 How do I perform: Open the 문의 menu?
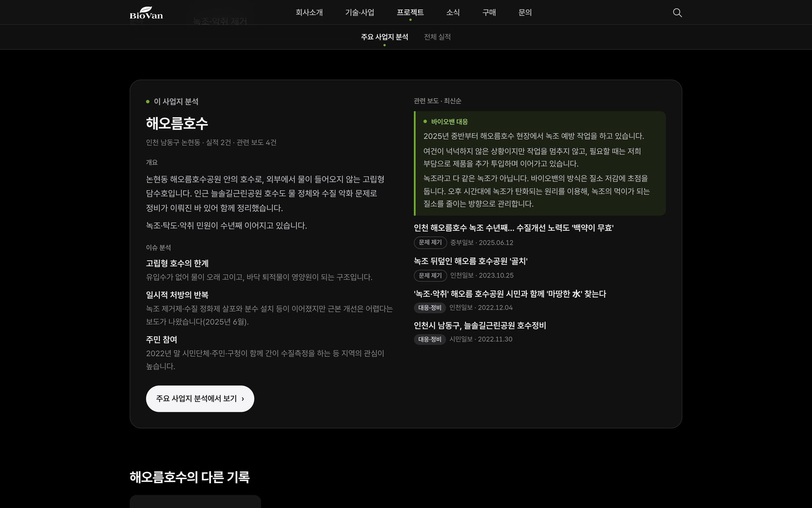click(525, 13)
